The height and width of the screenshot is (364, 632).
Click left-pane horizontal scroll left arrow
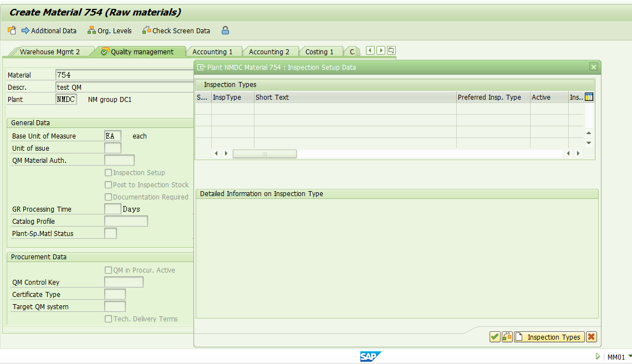[x=216, y=153]
